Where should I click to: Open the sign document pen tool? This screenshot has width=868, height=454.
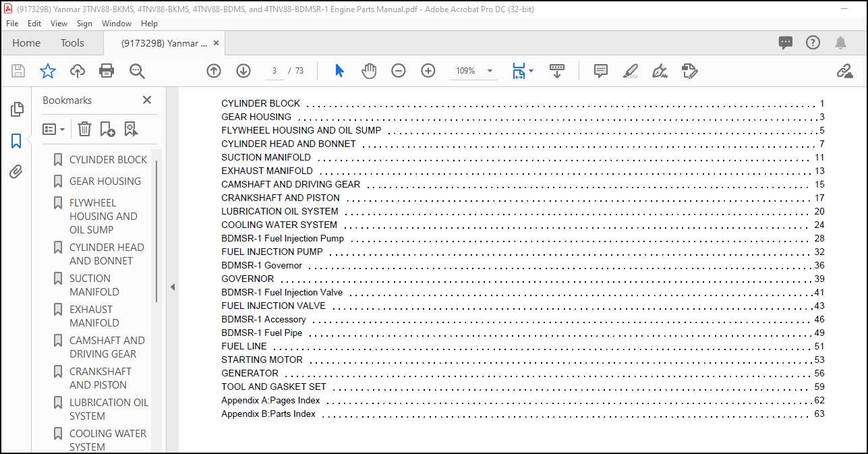point(660,71)
